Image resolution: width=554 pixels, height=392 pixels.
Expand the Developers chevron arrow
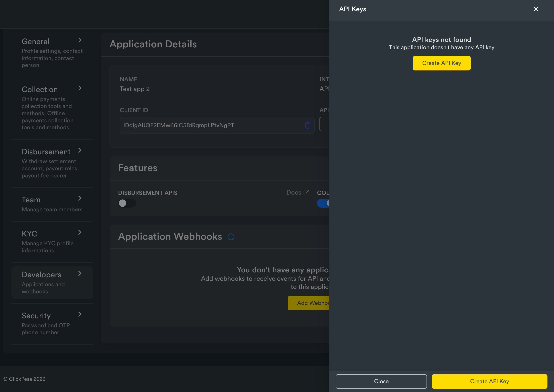pos(80,274)
